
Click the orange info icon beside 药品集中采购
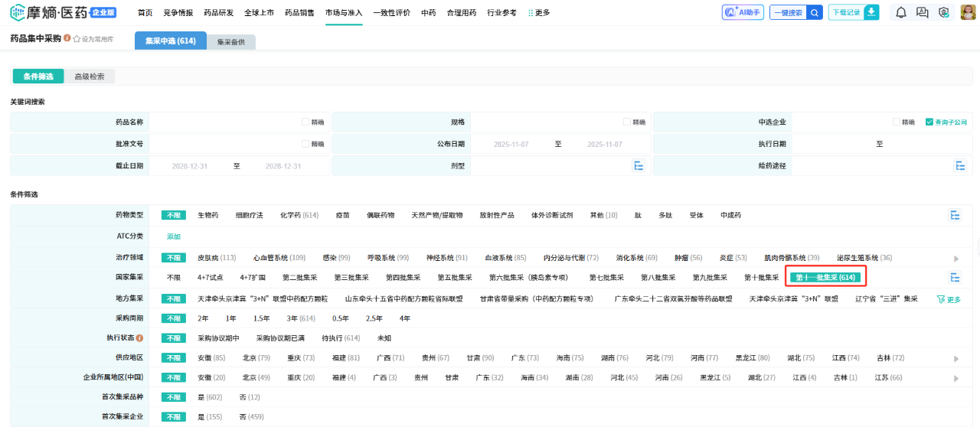67,38
